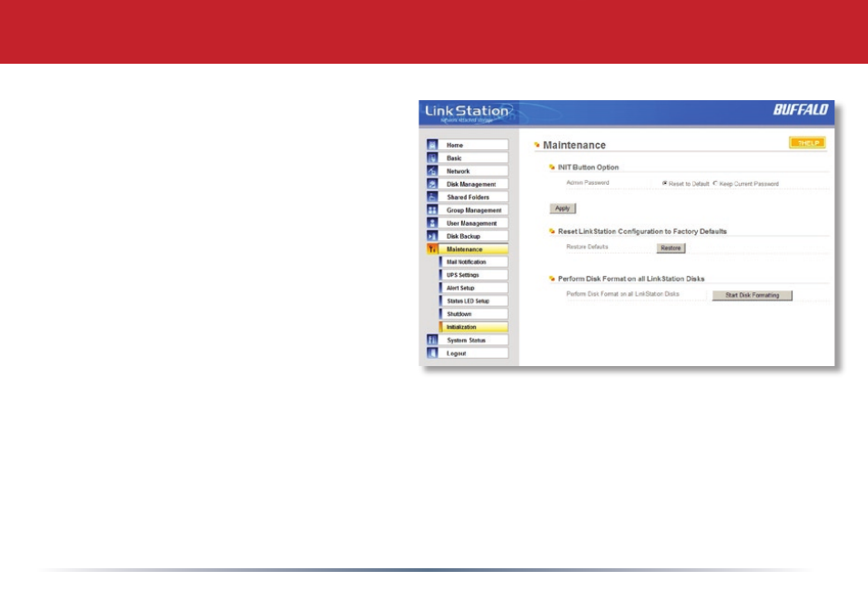Click the Apply button
This screenshot has height=601, width=868.
(562, 209)
